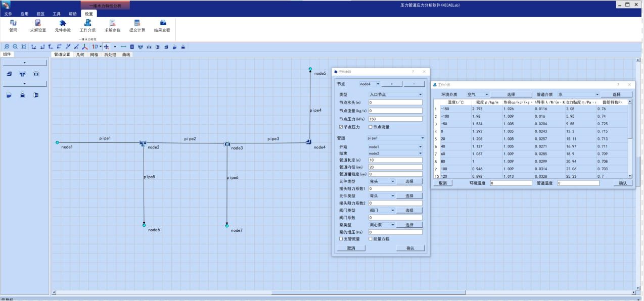Image resolution: width=644 pixels, height=301 pixels.
Task: Click 确认 in 元件参数 dialog
Action: pos(410,248)
